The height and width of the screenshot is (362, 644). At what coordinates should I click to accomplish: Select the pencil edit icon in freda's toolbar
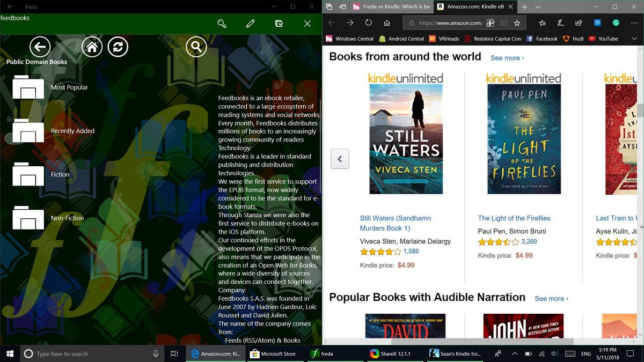(x=250, y=24)
